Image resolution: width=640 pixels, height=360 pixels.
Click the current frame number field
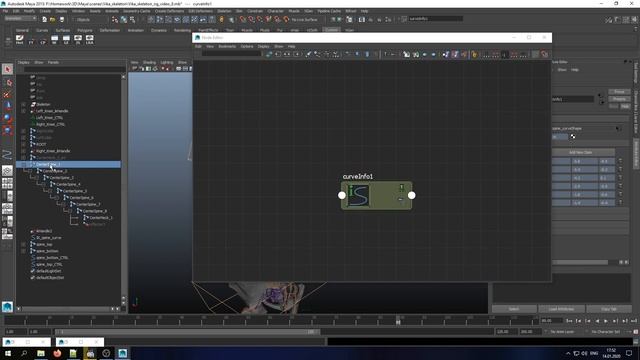tap(551, 321)
